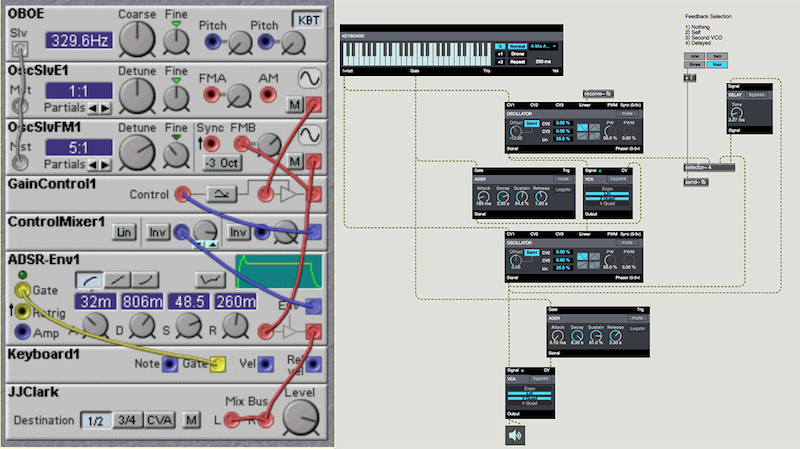Image resolution: width=800 pixels, height=449 pixels.
Task: Click the keyboard Drone mode button
Action: (517, 54)
